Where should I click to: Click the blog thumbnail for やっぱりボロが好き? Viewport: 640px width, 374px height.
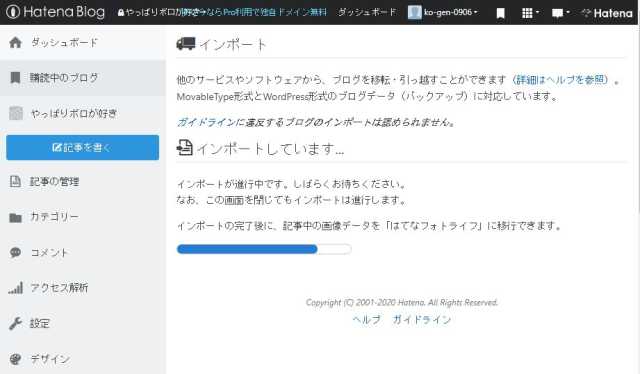coord(16,113)
